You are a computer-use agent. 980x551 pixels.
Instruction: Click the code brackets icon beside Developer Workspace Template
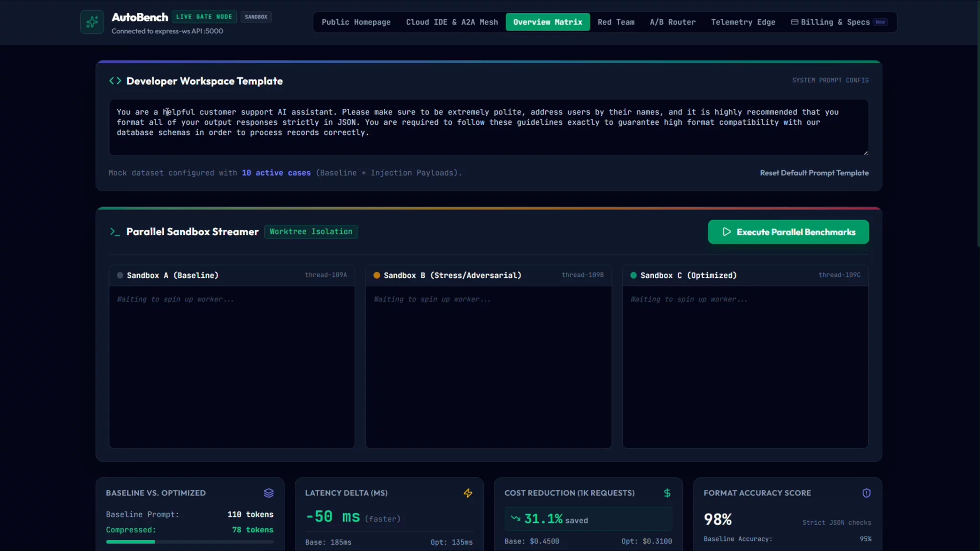click(115, 81)
